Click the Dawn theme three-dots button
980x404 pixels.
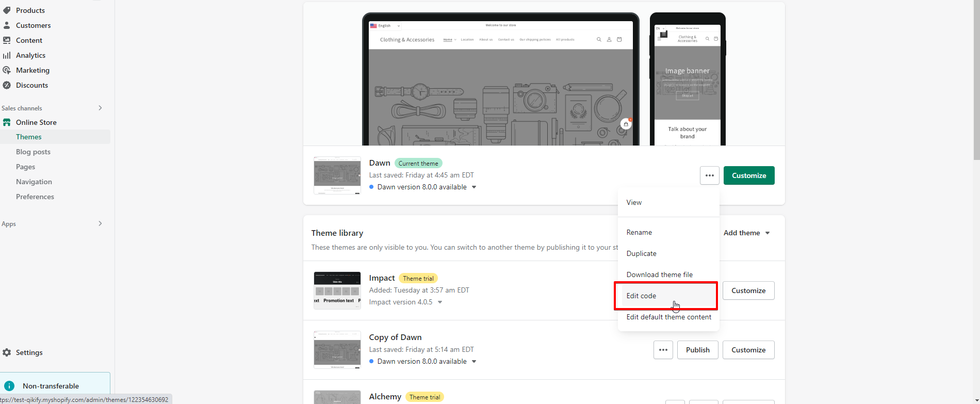click(709, 175)
